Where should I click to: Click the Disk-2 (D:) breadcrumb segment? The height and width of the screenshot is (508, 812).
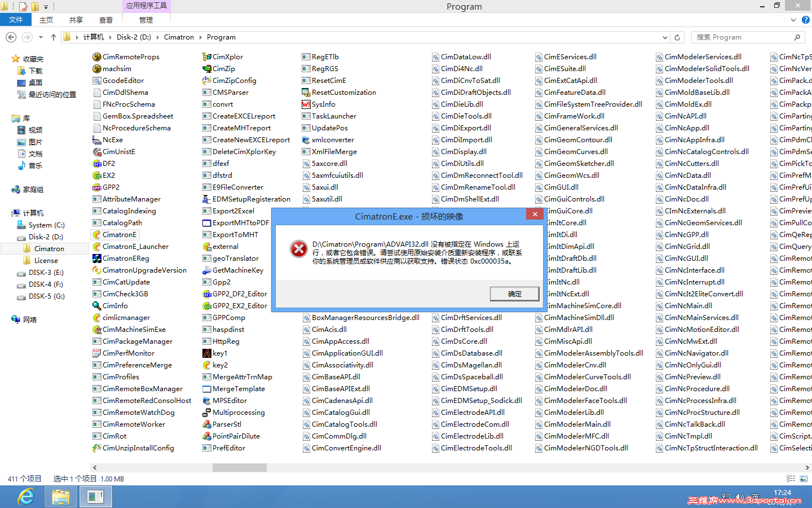(134, 37)
